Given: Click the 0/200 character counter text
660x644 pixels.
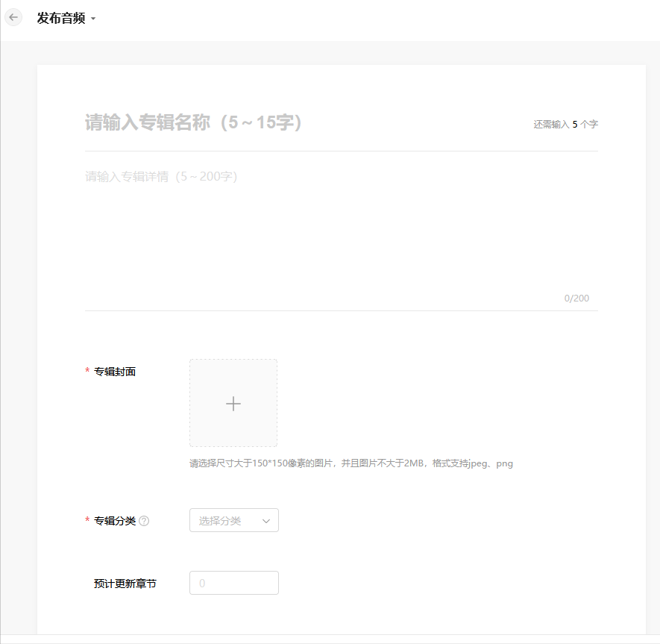Looking at the screenshot, I should pos(576,298).
